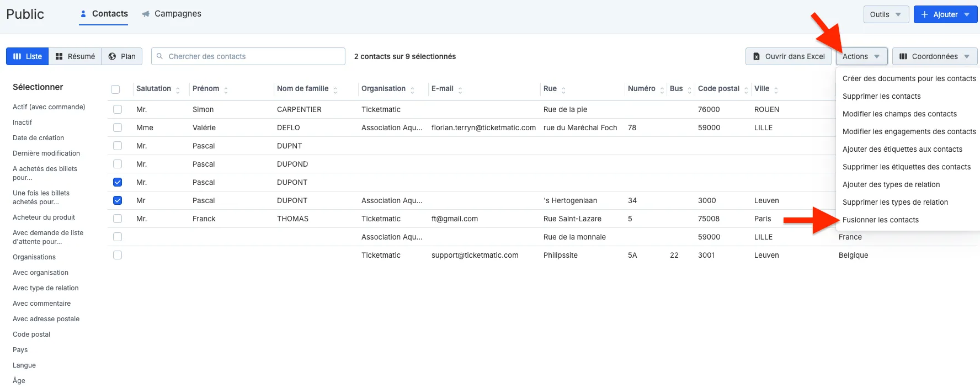Sort by Code postal column arrows
The height and width of the screenshot is (388, 980).
(746, 89)
